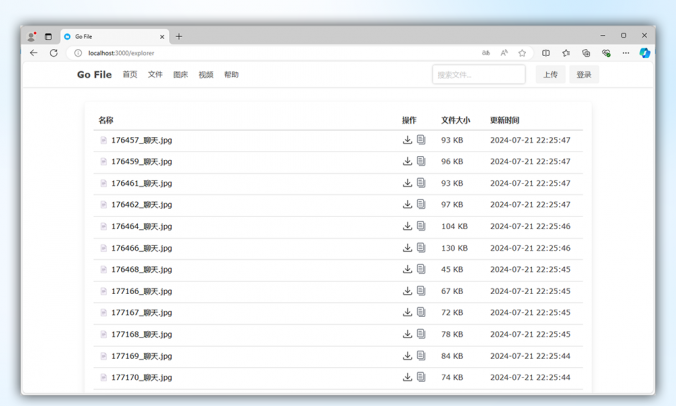Download 176468_聊天.jpg file
The image size is (676, 406).
[x=407, y=269]
